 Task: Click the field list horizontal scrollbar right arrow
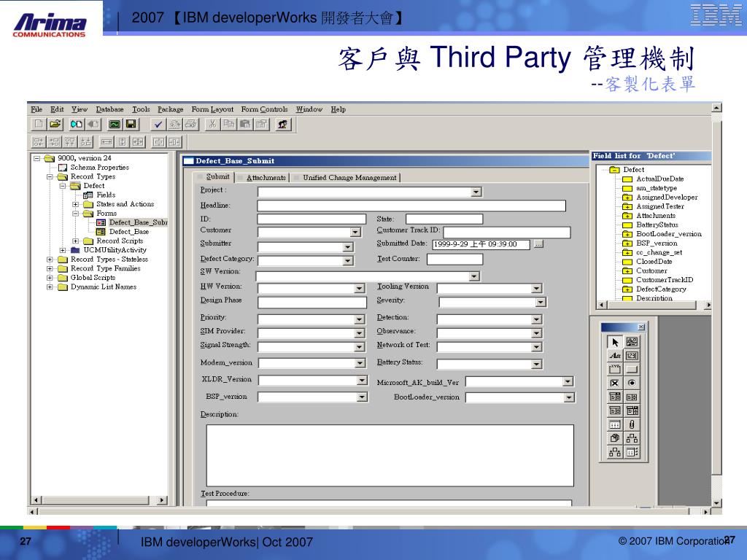click(x=708, y=305)
